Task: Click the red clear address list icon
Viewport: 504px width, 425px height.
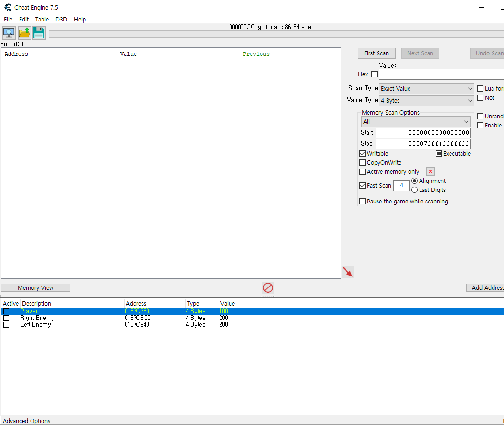Action: [x=268, y=287]
